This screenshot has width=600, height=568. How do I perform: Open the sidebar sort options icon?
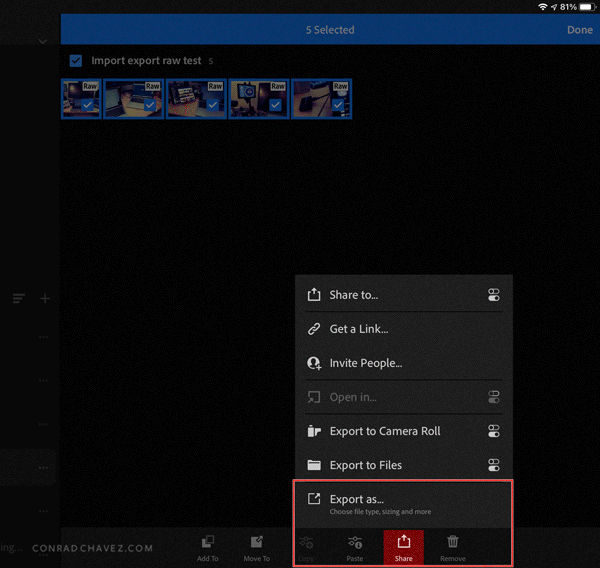pyautogui.click(x=19, y=298)
